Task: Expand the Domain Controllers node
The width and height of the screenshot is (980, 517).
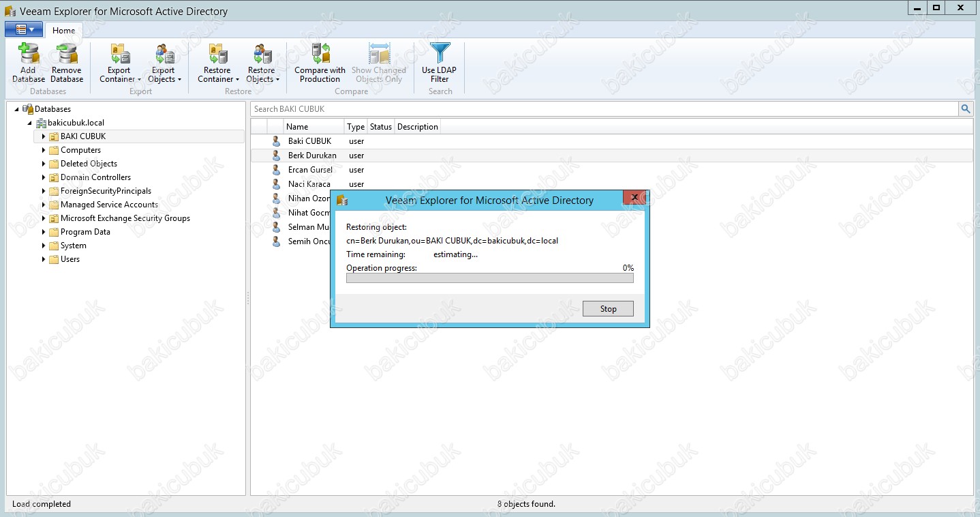Action: pyautogui.click(x=43, y=177)
